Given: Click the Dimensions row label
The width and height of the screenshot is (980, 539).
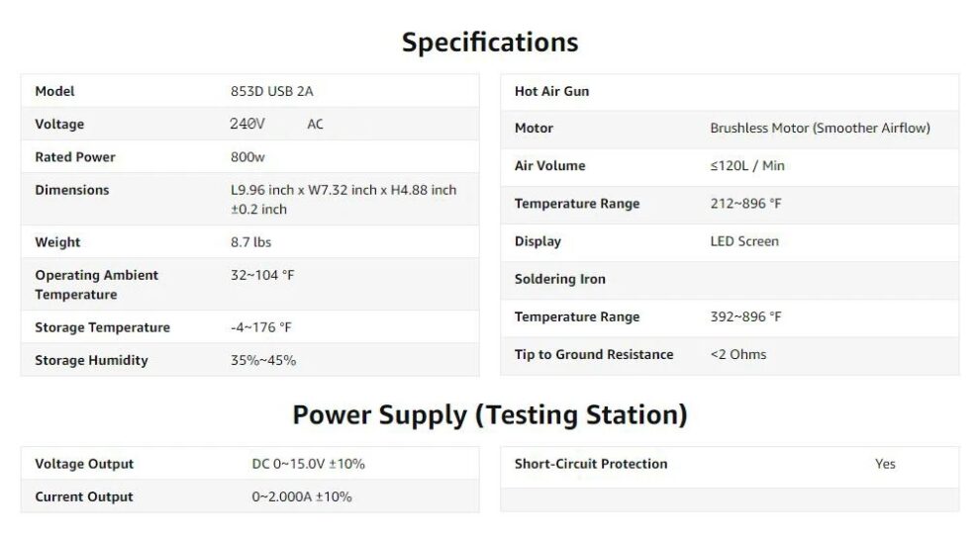Looking at the screenshot, I should coord(72,190).
